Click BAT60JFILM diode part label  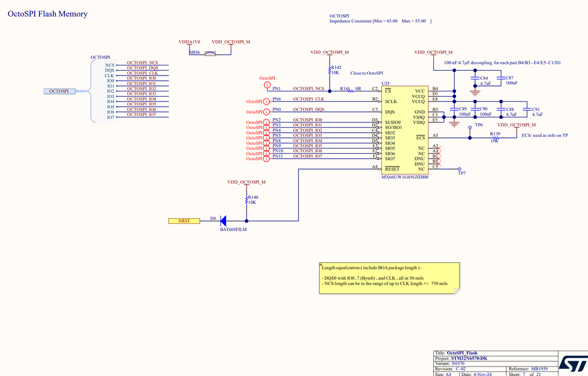pos(233,229)
